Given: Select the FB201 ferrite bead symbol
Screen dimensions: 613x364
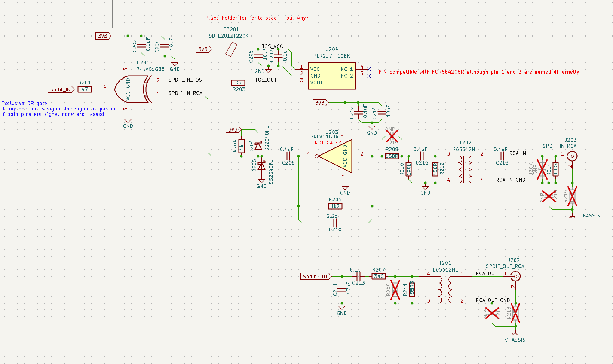Looking at the screenshot, I should [x=231, y=49].
